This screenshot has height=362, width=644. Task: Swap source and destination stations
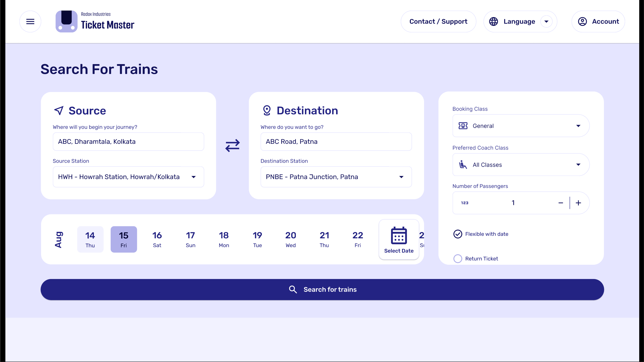click(232, 146)
